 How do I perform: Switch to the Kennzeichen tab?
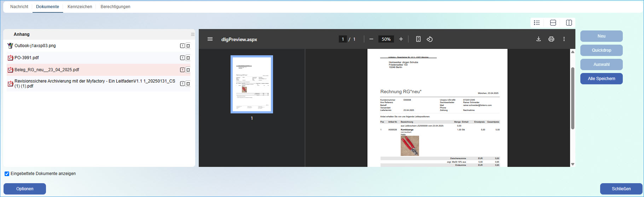coord(80,7)
